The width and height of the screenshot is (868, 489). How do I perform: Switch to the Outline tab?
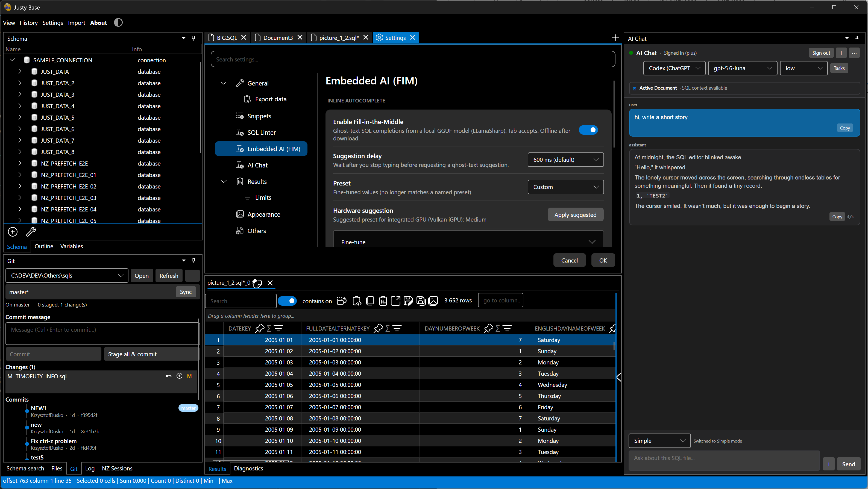[44, 246]
